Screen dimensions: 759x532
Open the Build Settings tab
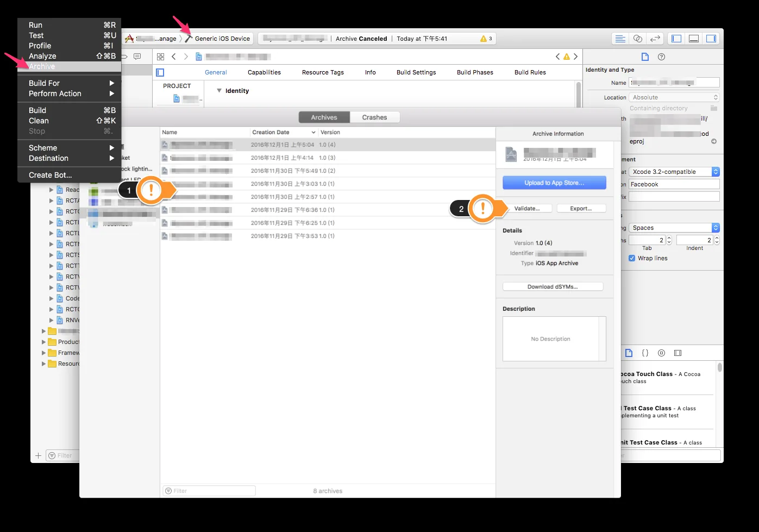416,72
